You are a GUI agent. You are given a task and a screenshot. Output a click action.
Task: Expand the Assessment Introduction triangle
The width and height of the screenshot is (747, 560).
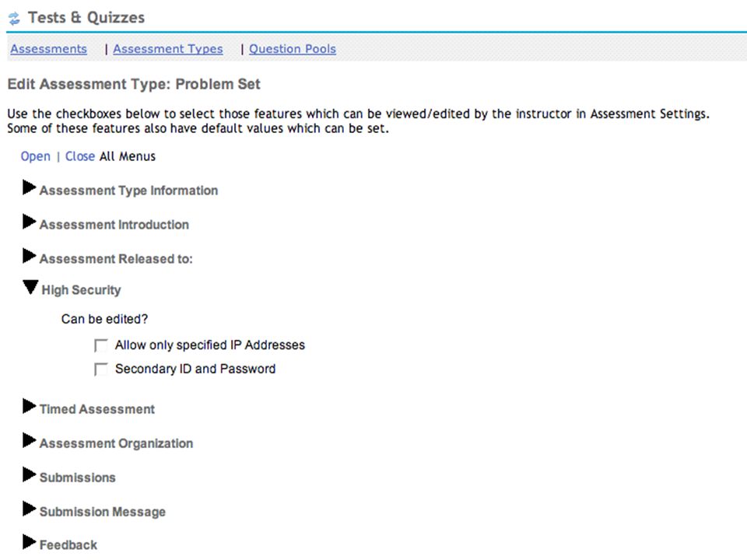coord(29,222)
